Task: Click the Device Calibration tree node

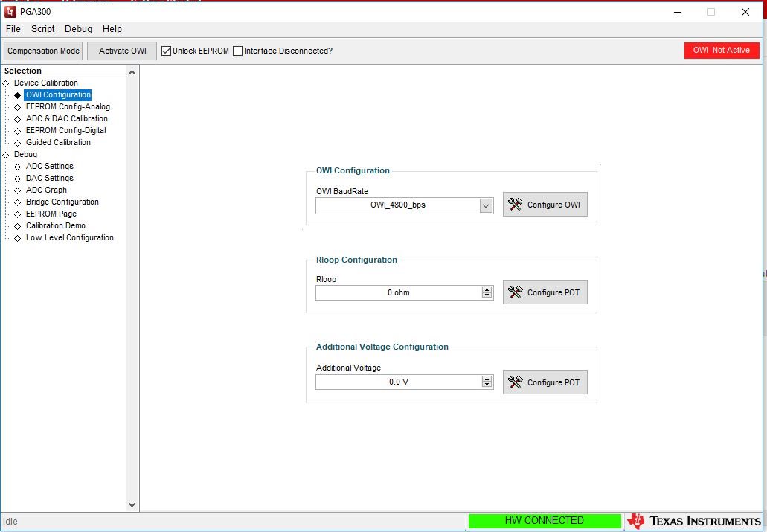Action: point(45,83)
